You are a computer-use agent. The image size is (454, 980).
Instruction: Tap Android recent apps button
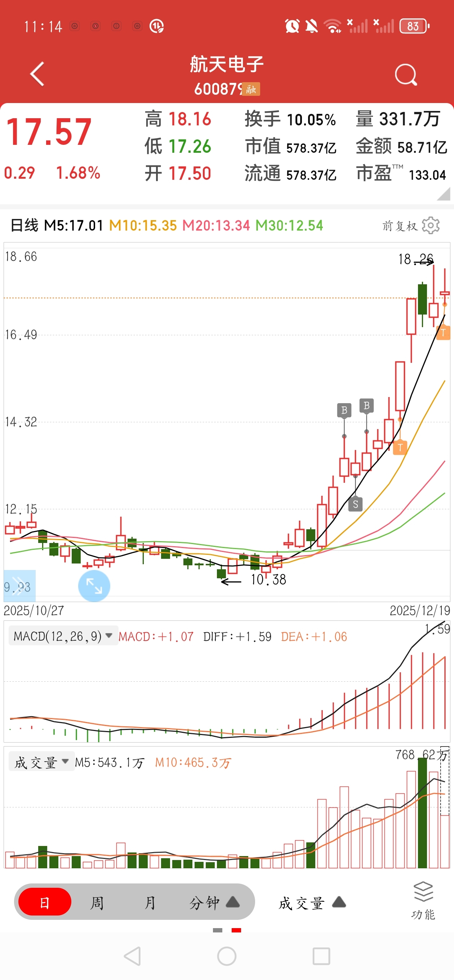(x=321, y=956)
